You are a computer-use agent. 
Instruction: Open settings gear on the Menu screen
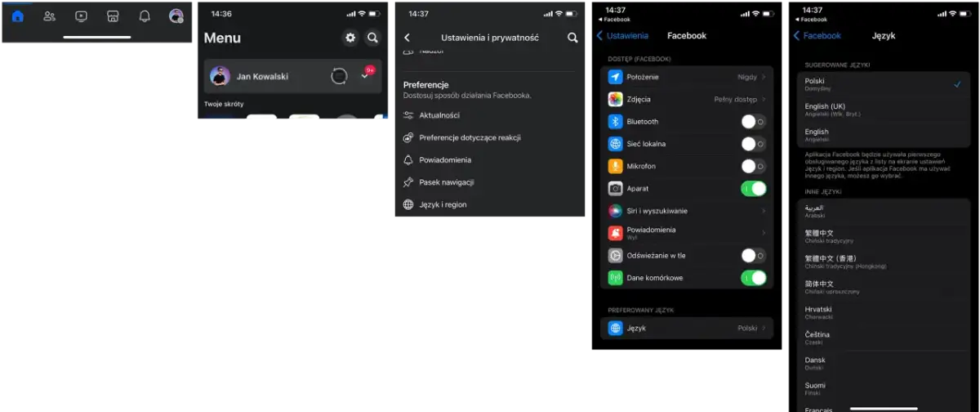tap(350, 38)
